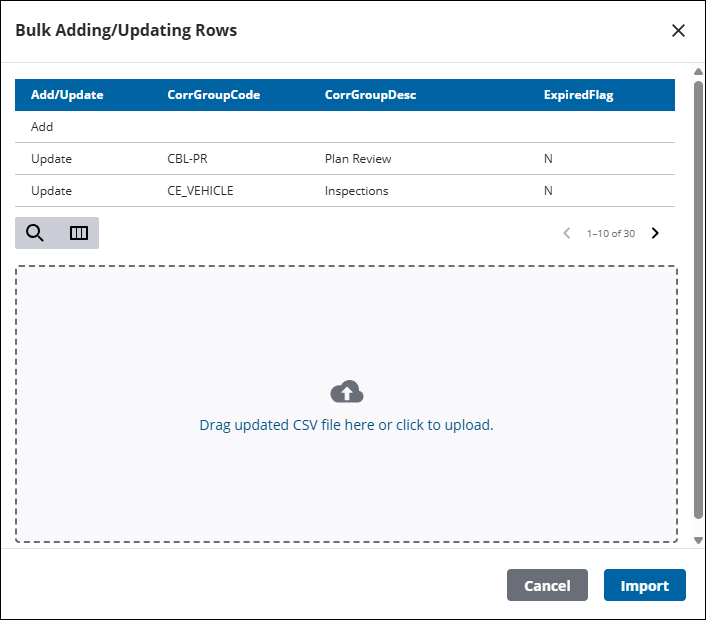This screenshot has width=706, height=620.
Task: Open the column chooser icon
Action: [78, 233]
